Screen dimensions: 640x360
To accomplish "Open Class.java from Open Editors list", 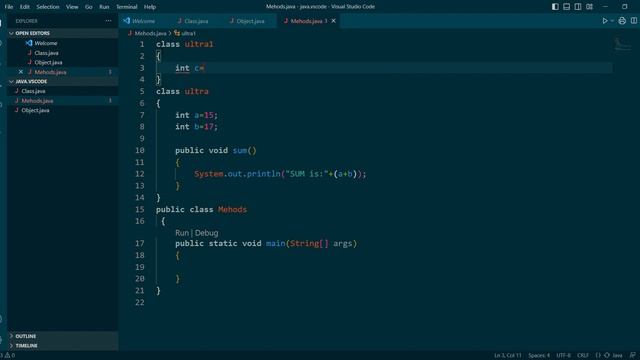I will (x=46, y=53).
